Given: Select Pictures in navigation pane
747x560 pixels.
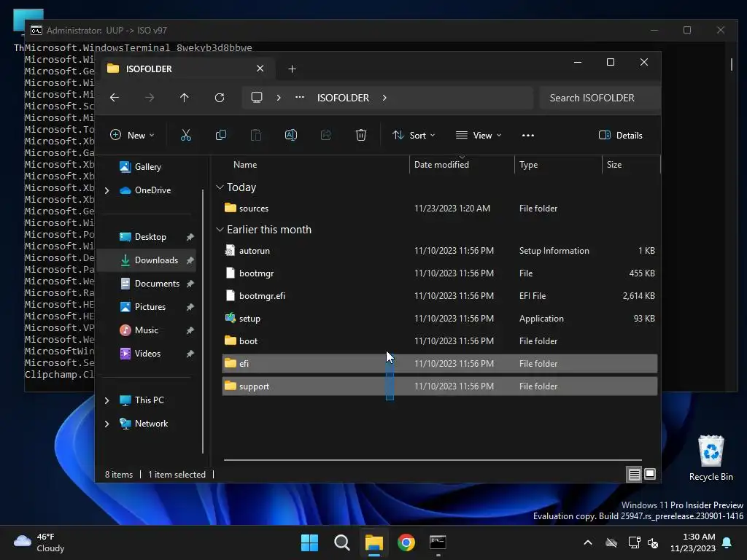Looking at the screenshot, I should click(150, 307).
